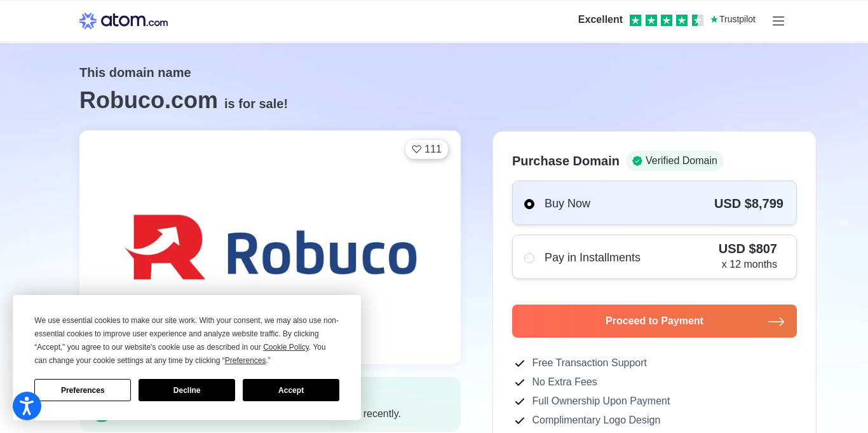Image resolution: width=868 pixels, height=433 pixels.
Task: Select the Pay in Installments radio
Action: pos(529,258)
